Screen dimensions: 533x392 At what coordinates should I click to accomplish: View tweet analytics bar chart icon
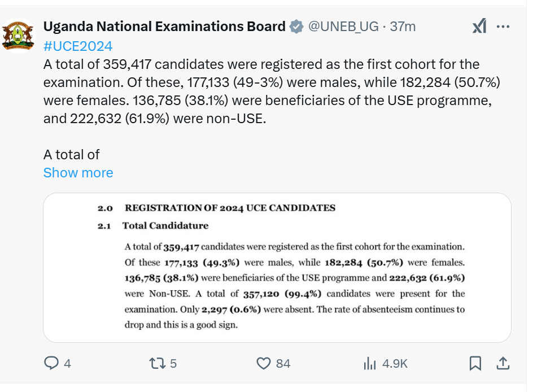point(369,363)
